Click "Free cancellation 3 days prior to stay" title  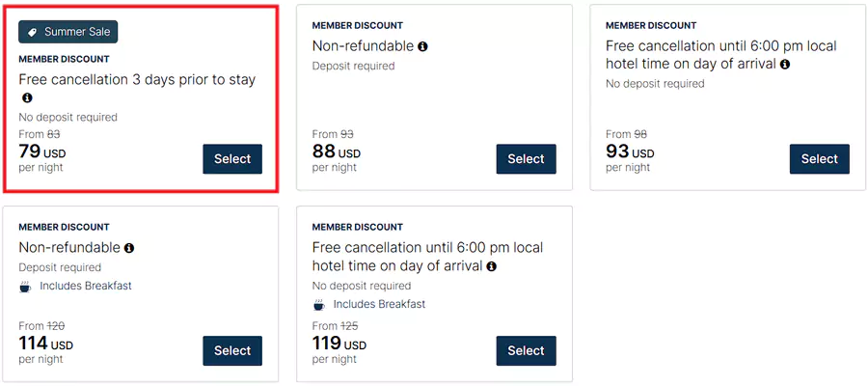(137, 79)
